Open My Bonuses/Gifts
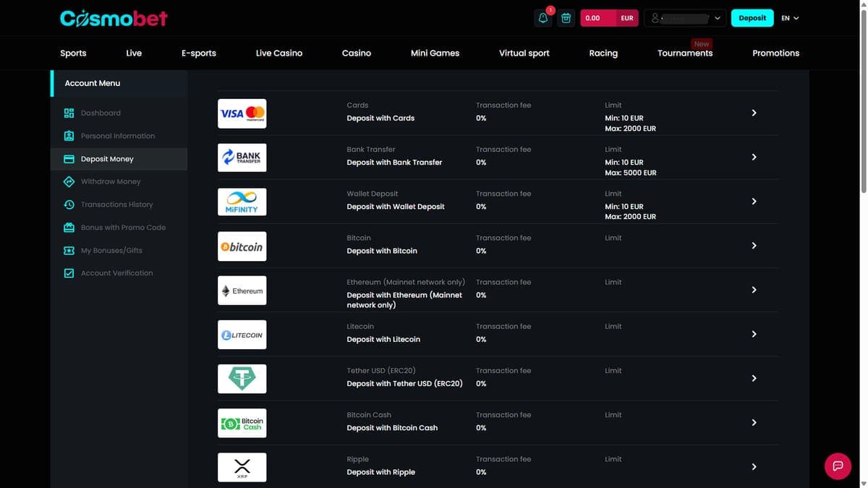The image size is (868, 488). [x=111, y=250]
